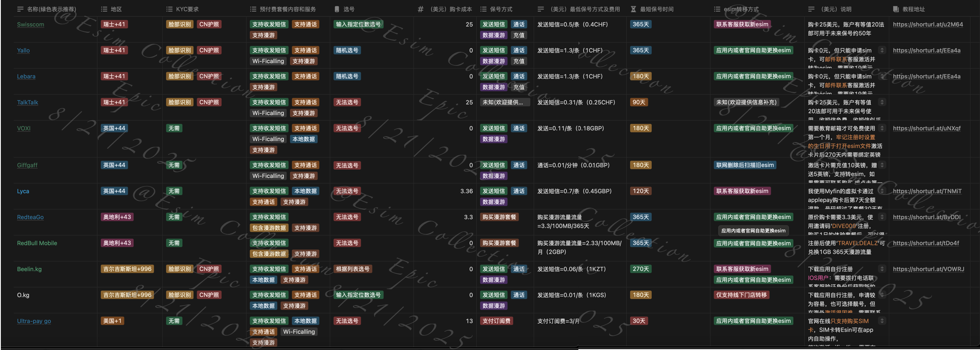Image resolution: width=980 pixels, height=350 pixels.
Task: Click the number hash icon of 购卡成本 column
Action: click(x=420, y=9)
